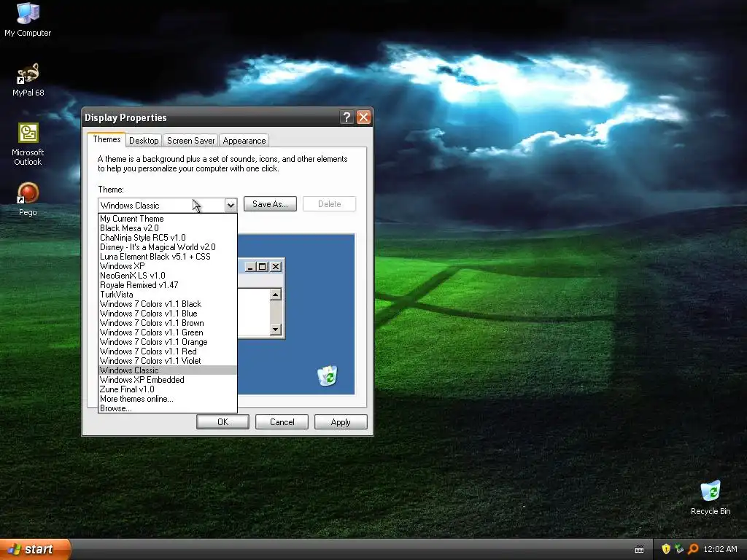Choose Windows XP Embedded theme
This screenshot has height=560, width=747.
(x=167, y=380)
